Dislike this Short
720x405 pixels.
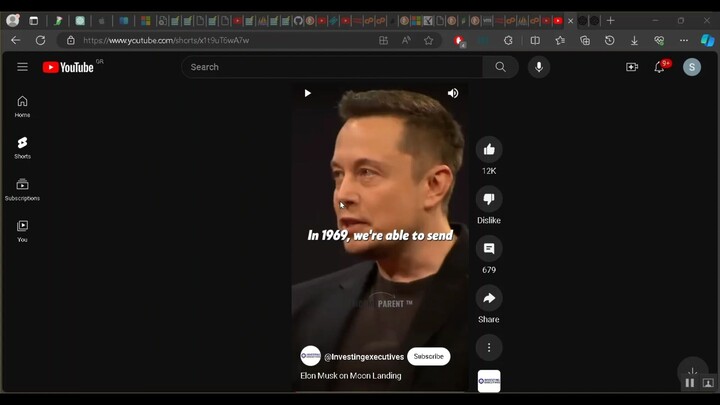[x=489, y=199]
